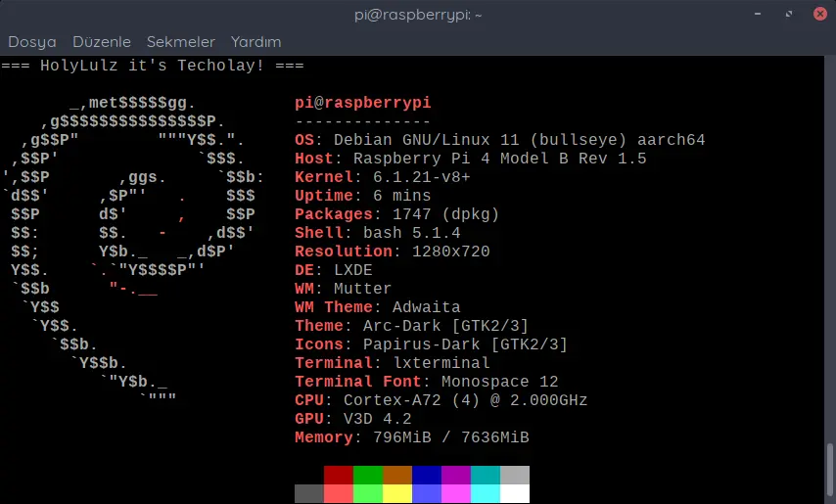The image size is (836, 504).
Task: Click the HolyLulz it's Techolay! banner line
Action: click(153, 66)
